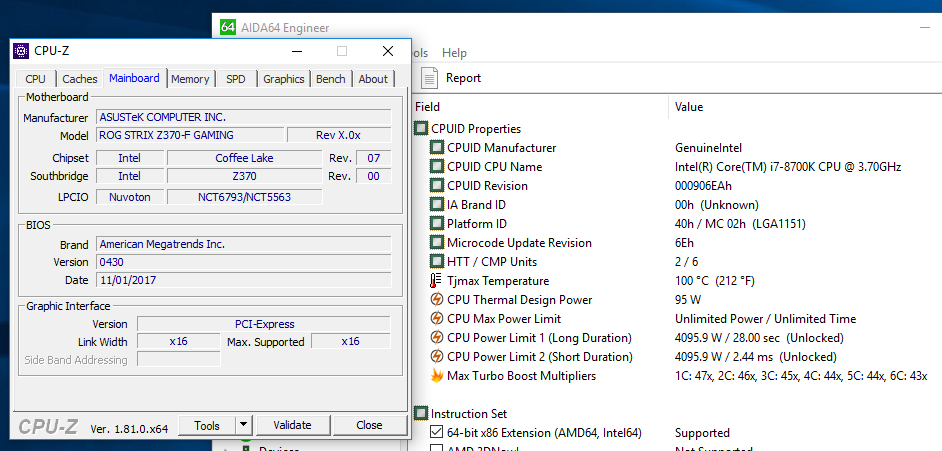Click the Instruction Set group chip icon
The width and height of the screenshot is (942, 451).
pos(421,414)
